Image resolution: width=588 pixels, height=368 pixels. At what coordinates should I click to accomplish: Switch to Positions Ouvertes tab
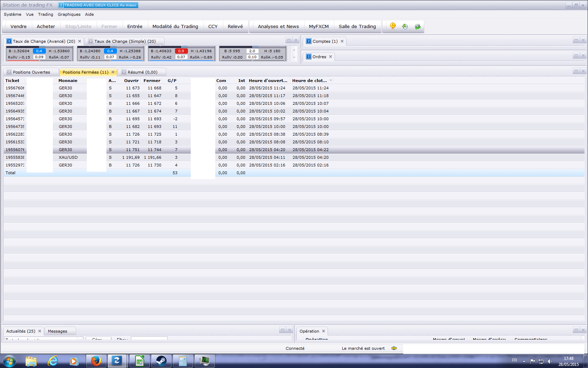click(x=31, y=72)
